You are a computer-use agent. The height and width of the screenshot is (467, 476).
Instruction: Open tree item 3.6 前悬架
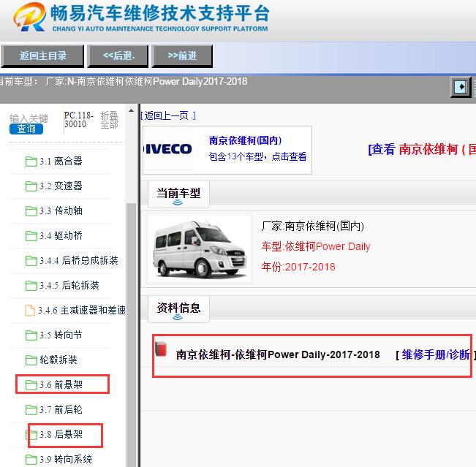coord(61,385)
